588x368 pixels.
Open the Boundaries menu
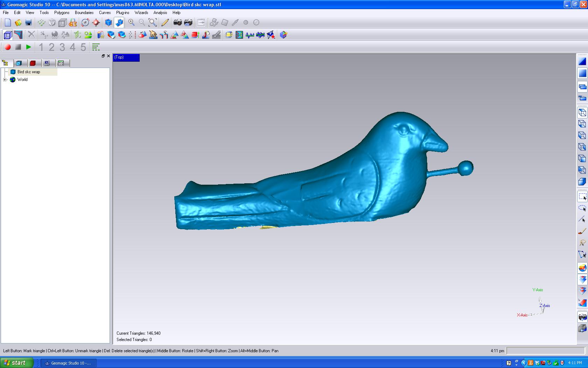pos(84,12)
